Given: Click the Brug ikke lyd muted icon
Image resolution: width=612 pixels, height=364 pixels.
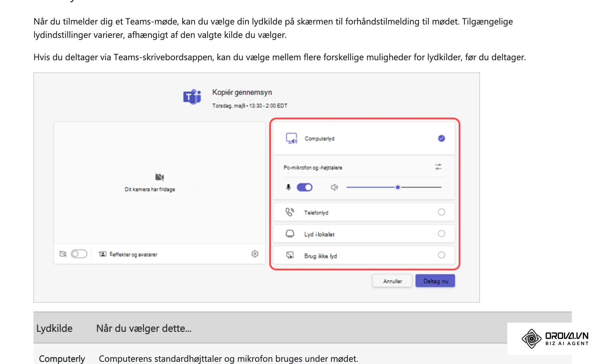Looking at the screenshot, I should click(x=290, y=255).
